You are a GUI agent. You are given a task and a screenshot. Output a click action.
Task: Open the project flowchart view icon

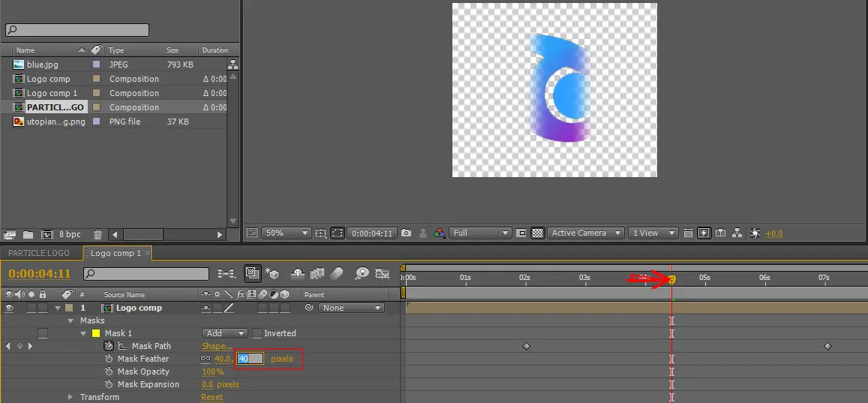pyautogui.click(x=233, y=65)
